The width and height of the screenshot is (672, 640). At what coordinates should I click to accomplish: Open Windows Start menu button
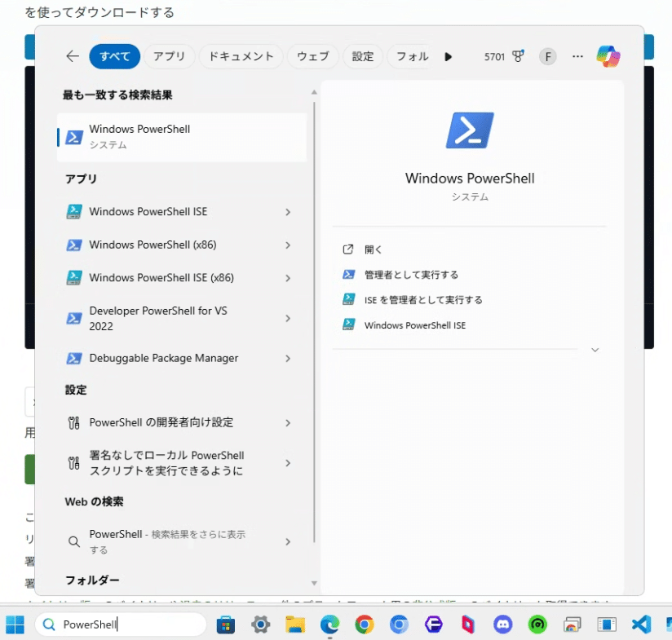[x=15, y=625]
